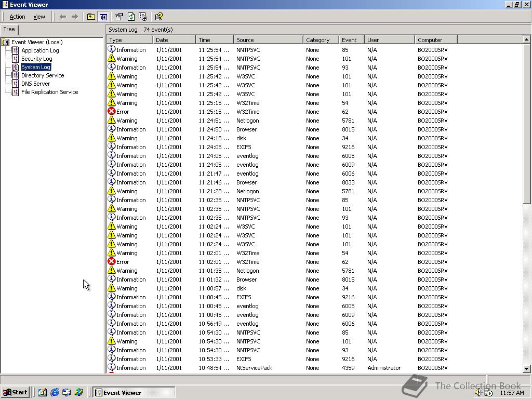Click the Export List toolbar icon
Viewport: 532px width, 399px height.
[143, 17]
